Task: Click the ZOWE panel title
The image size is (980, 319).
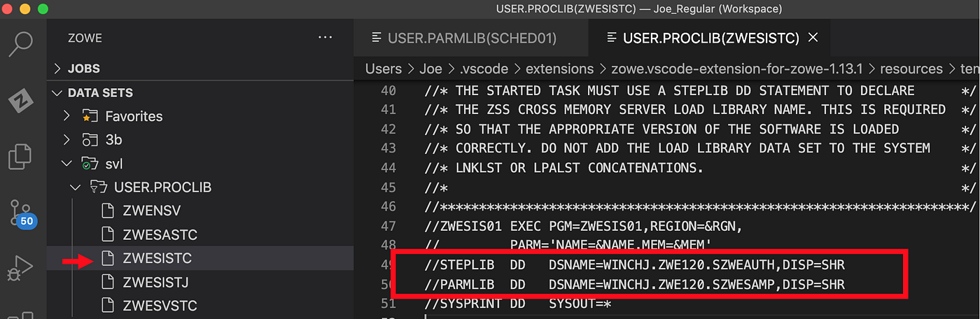Action: point(86,38)
